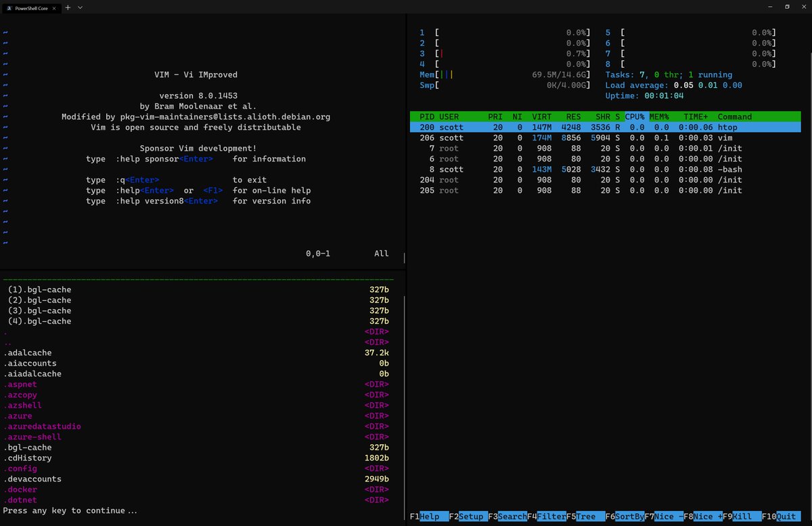The width and height of the screenshot is (812, 526).
Task: Open the terminal tab dropdown chevron
Action: (x=80, y=7)
